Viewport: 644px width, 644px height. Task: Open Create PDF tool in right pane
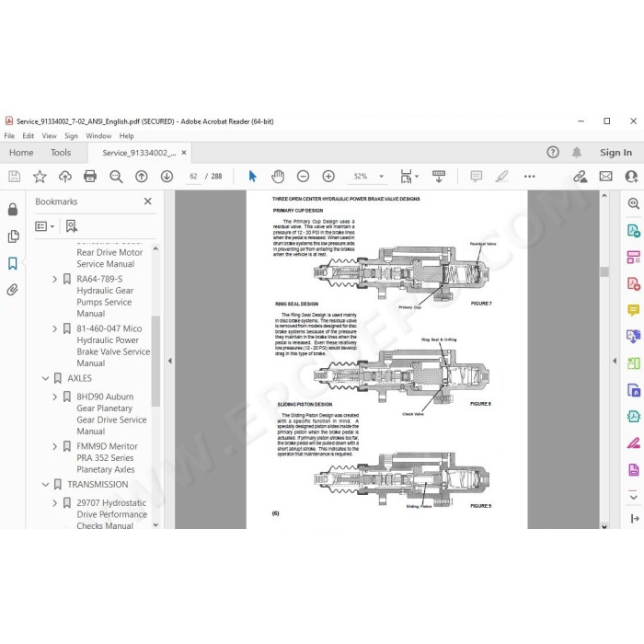click(633, 283)
